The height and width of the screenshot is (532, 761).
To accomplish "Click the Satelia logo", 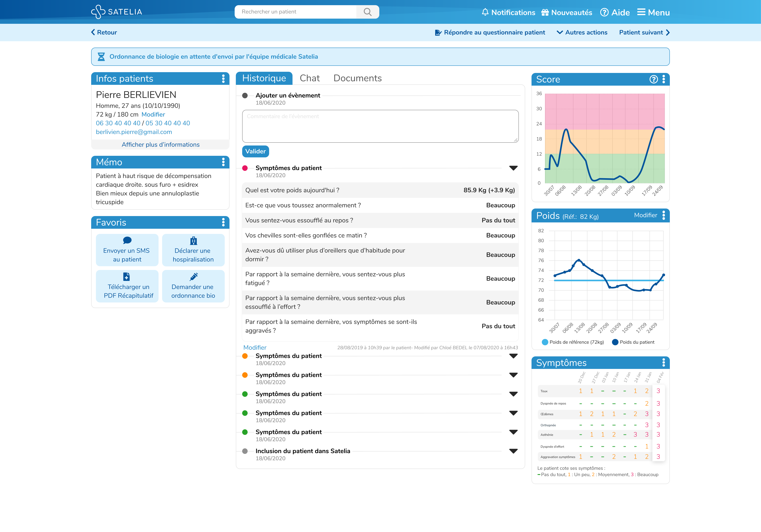I will point(117,12).
